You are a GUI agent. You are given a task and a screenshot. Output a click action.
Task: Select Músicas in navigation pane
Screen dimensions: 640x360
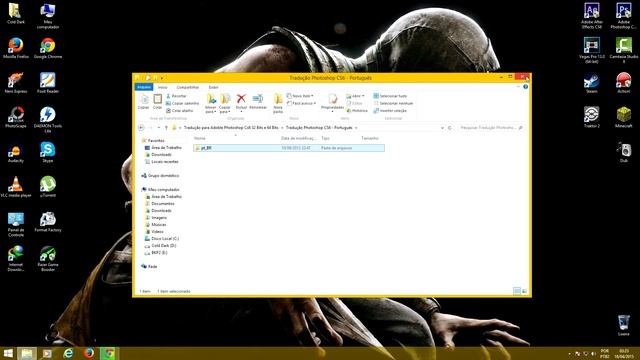point(156,224)
